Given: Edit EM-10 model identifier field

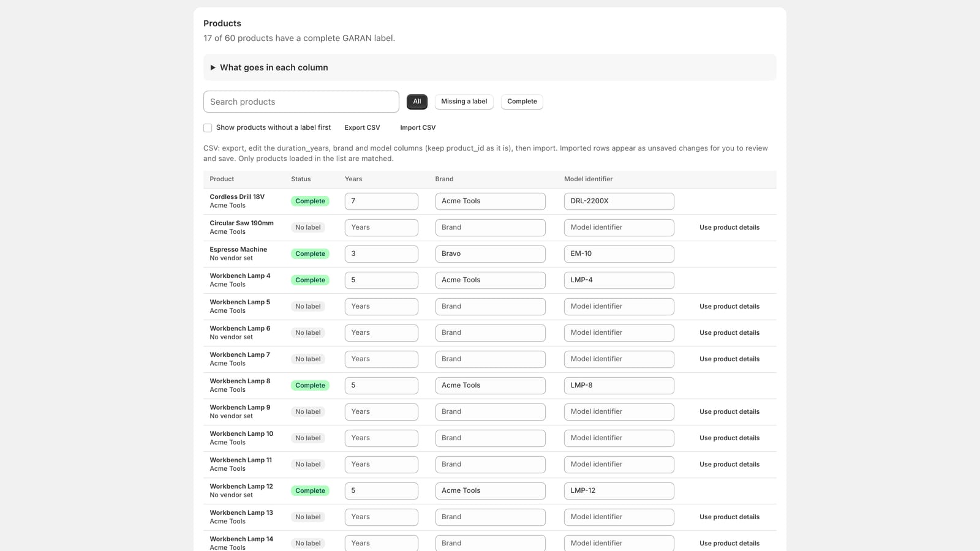Looking at the screenshot, I should (619, 254).
